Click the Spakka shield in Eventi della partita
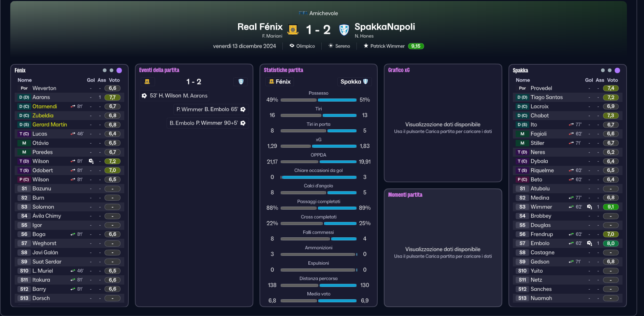The image size is (644, 316). 241,82
